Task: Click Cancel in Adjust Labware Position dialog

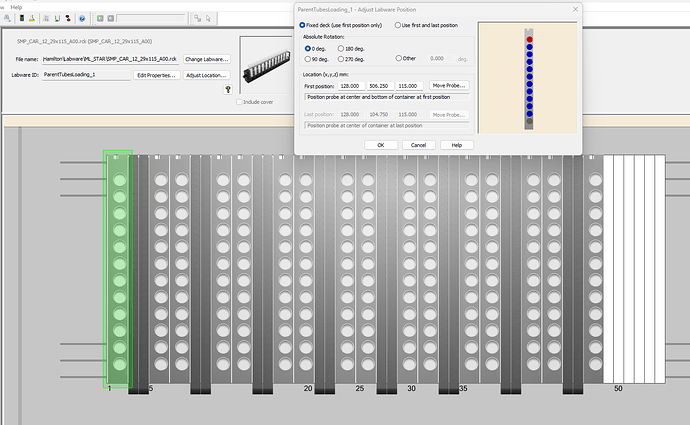Action: [418, 145]
